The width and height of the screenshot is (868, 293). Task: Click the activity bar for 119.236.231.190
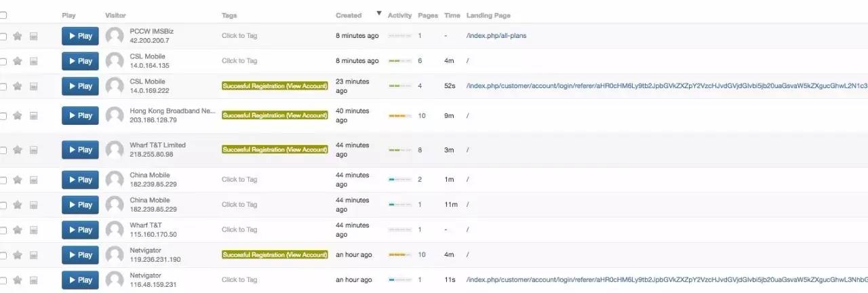pyautogui.click(x=399, y=255)
